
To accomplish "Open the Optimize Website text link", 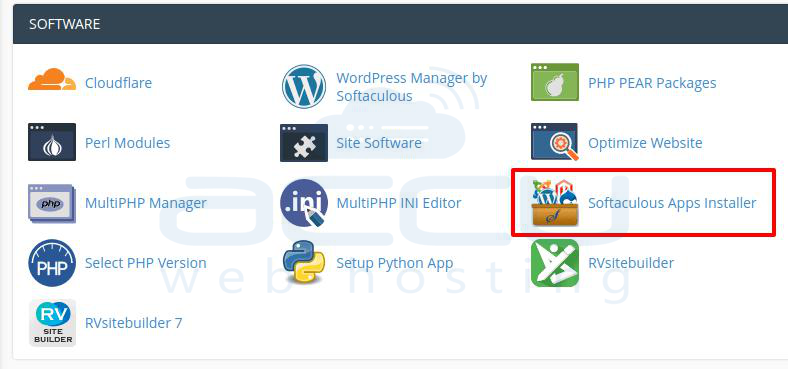I will click(x=645, y=143).
